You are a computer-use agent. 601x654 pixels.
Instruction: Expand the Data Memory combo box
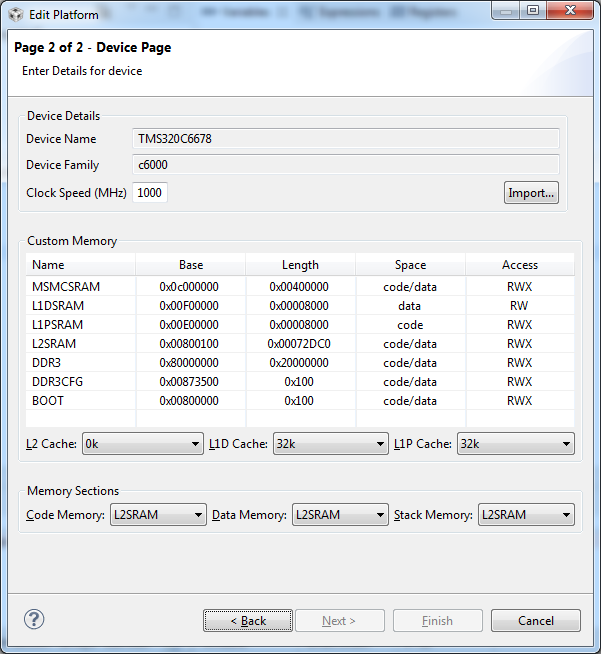pyautogui.click(x=340, y=515)
